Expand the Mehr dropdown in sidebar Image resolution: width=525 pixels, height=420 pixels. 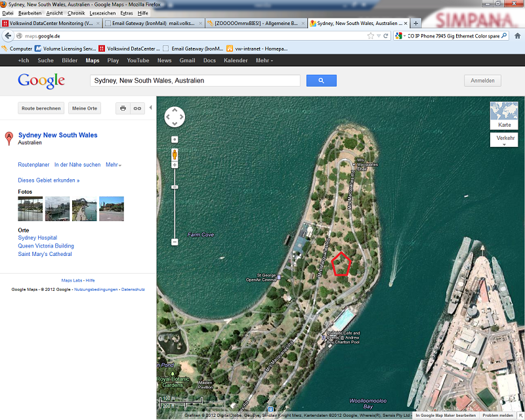tap(114, 165)
